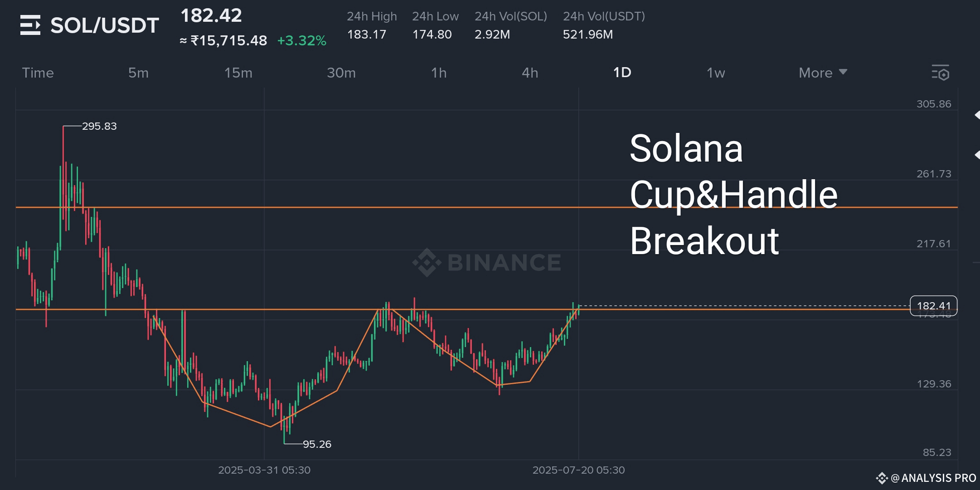Click the Binance logo beside ANALYSIS PRO
The image size is (980, 490).
(x=882, y=478)
